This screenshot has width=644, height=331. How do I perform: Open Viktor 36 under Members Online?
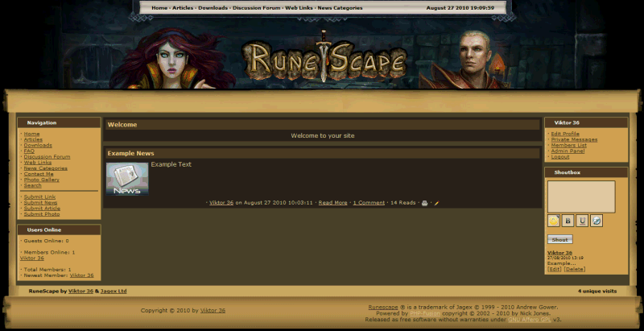point(32,259)
